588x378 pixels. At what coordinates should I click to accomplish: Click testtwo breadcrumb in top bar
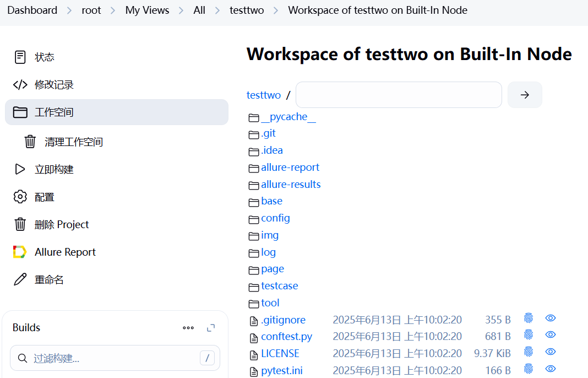247,10
